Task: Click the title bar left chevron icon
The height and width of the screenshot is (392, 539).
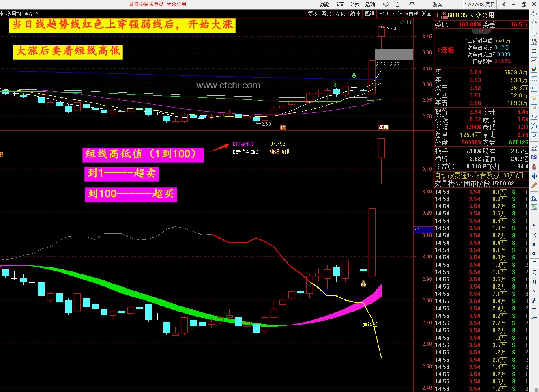Action: pyautogui.click(x=504, y=4)
